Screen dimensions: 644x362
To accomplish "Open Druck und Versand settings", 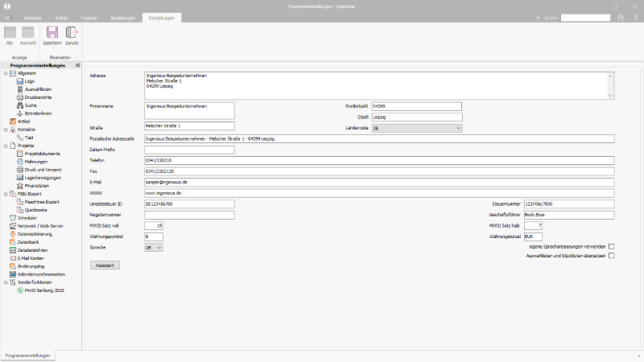I will [43, 170].
